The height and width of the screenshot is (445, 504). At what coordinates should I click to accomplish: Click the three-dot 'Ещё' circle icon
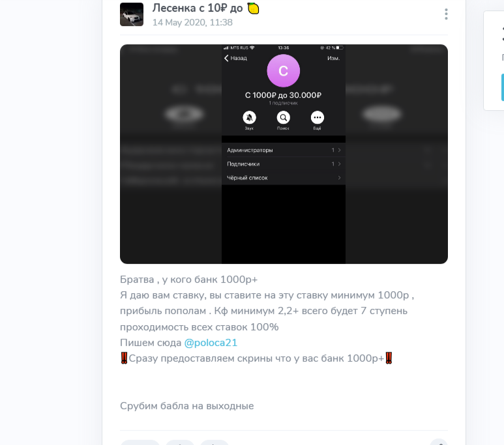318,117
